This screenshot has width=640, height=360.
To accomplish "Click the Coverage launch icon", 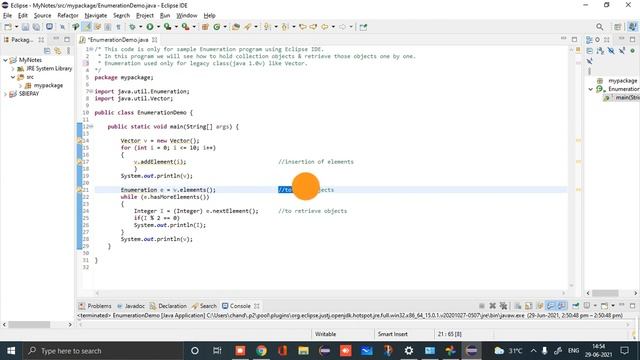I will pos(167,27).
